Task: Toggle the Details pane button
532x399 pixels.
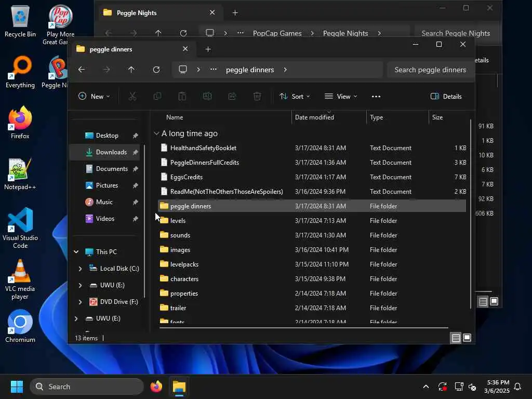Action: click(x=446, y=96)
